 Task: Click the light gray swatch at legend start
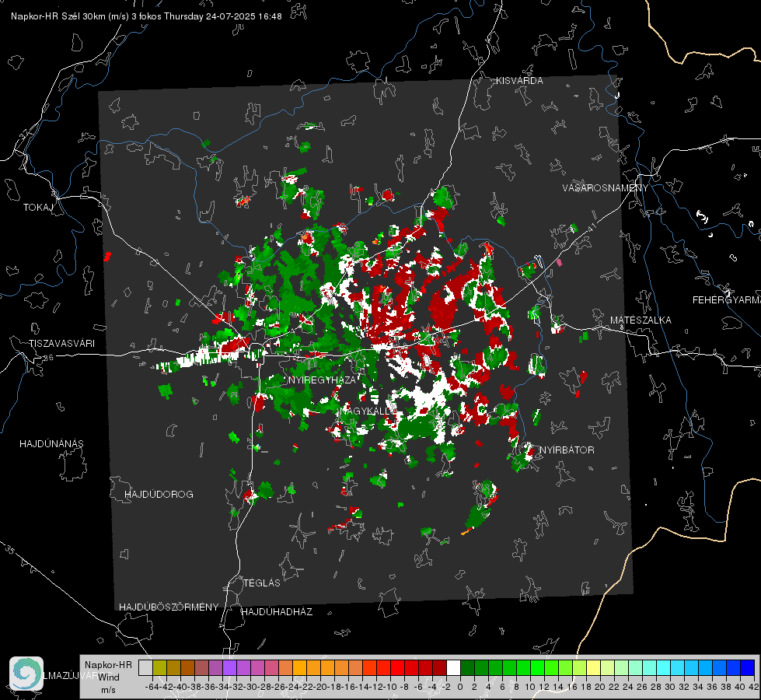(145, 667)
